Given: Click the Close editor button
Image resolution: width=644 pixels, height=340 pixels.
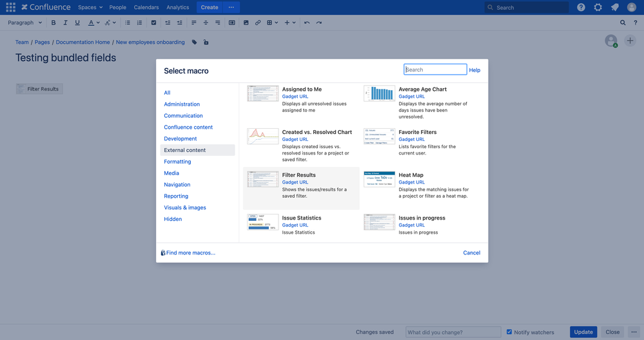Looking at the screenshot, I should pos(612,332).
